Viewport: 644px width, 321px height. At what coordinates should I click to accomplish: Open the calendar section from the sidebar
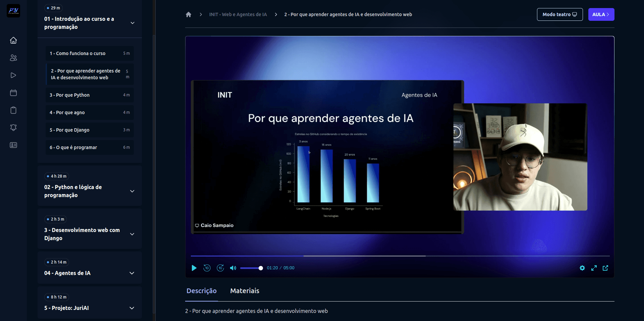click(13, 93)
